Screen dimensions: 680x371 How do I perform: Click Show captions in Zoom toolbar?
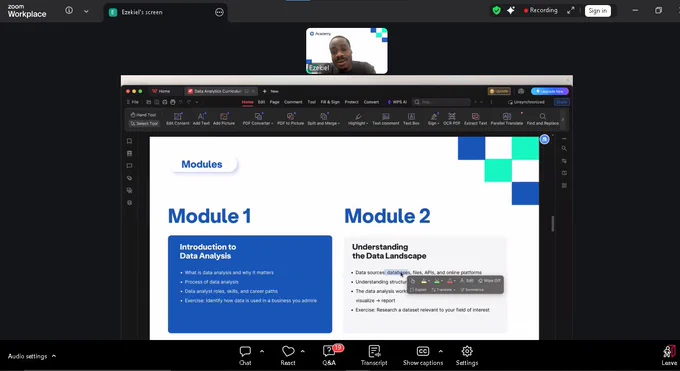click(423, 355)
